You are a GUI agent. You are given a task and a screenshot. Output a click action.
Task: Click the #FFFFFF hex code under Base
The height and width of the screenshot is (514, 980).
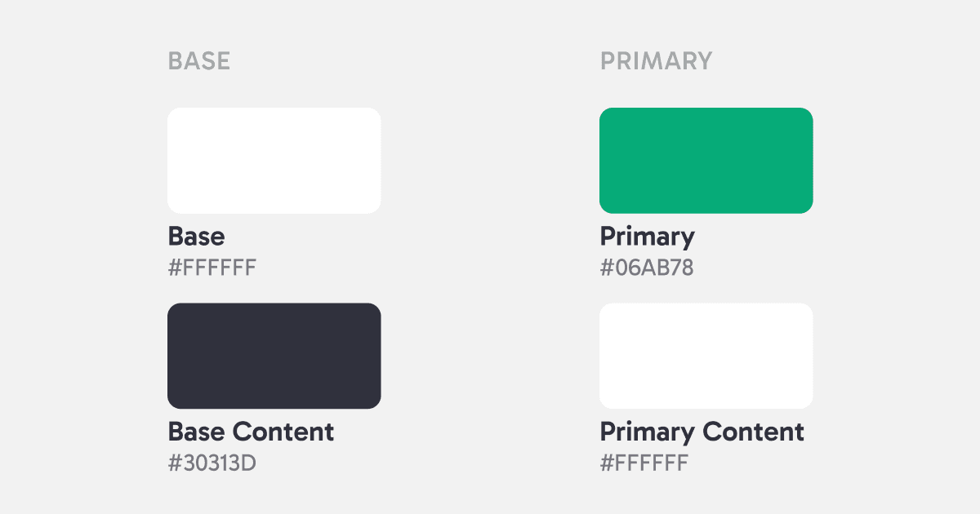pyautogui.click(x=212, y=268)
